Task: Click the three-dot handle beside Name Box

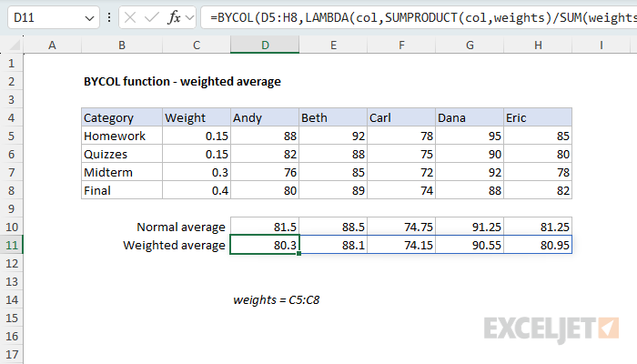Action: [x=109, y=17]
